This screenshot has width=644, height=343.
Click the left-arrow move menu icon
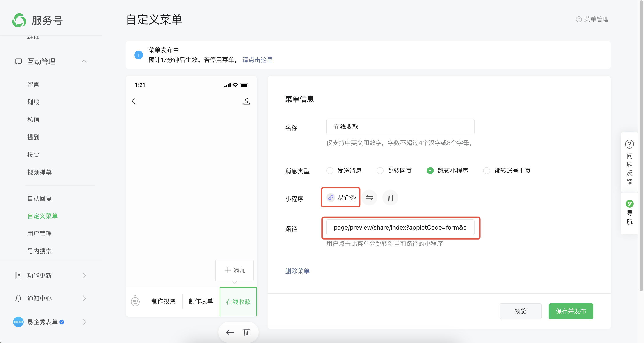230,332
